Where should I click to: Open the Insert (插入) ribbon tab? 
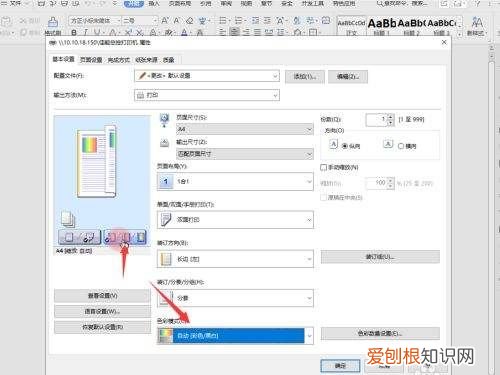click(154, 4)
